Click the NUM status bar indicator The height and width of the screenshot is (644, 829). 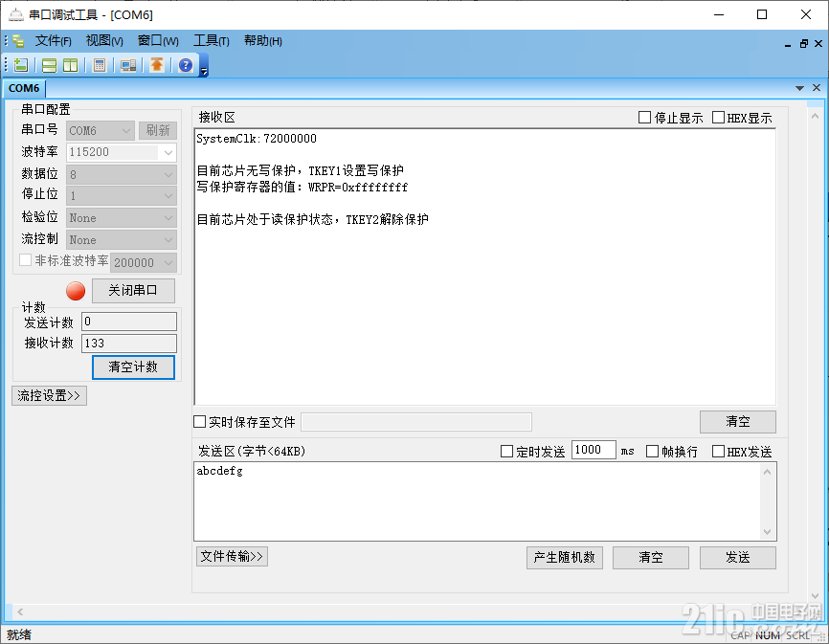pos(767,635)
